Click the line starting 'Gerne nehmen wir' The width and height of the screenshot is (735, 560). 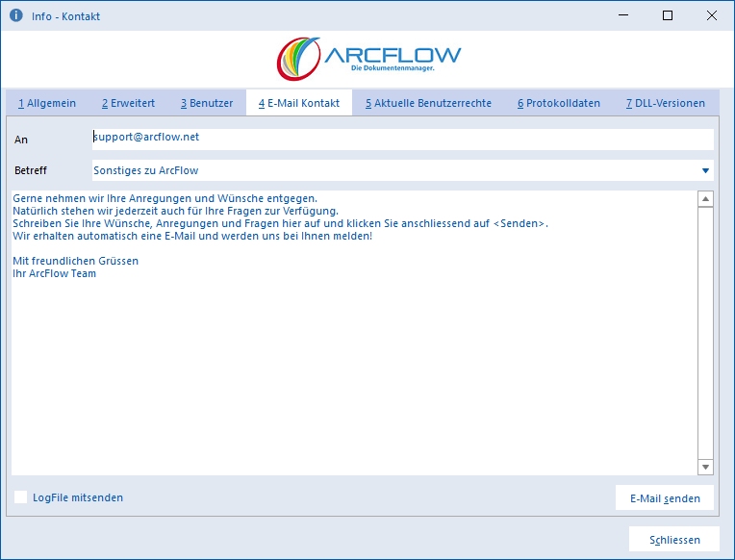(x=165, y=198)
